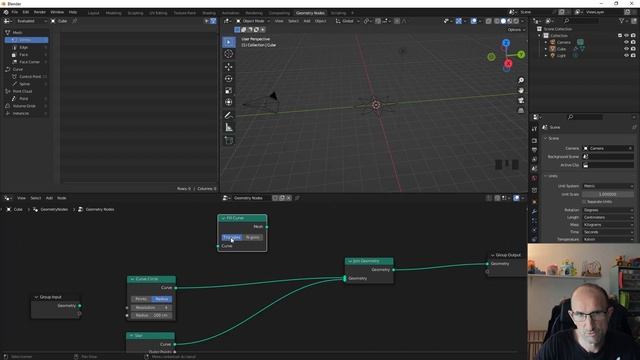The image size is (640, 360).
Task: Toggle camera view icon in viewport
Action: 521,100
